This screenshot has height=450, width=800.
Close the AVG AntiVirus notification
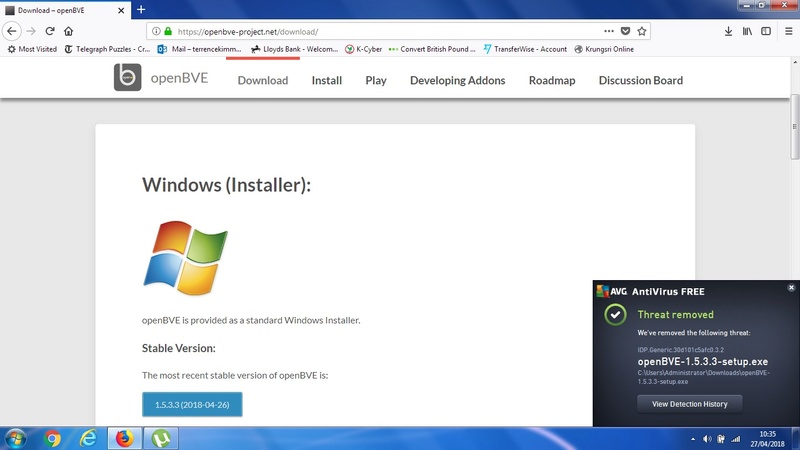pyautogui.click(x=791, y=288)
